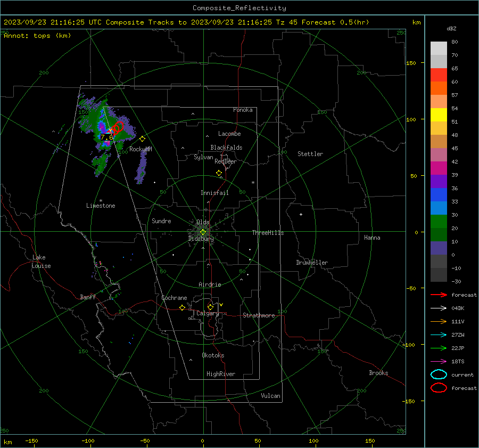Click the magenta 18TS arrow in legend
Image resolution: width=479 pixels, height=448 pixels.
pos(439,362)
